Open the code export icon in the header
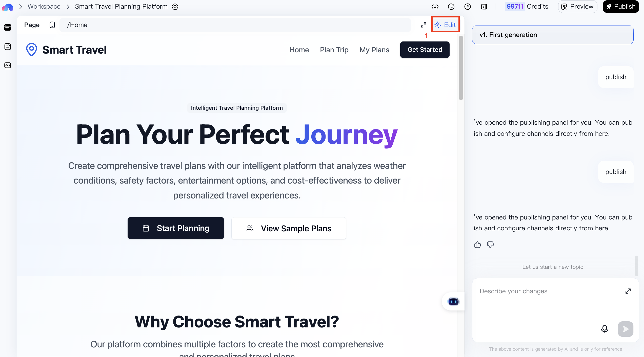 435,7
